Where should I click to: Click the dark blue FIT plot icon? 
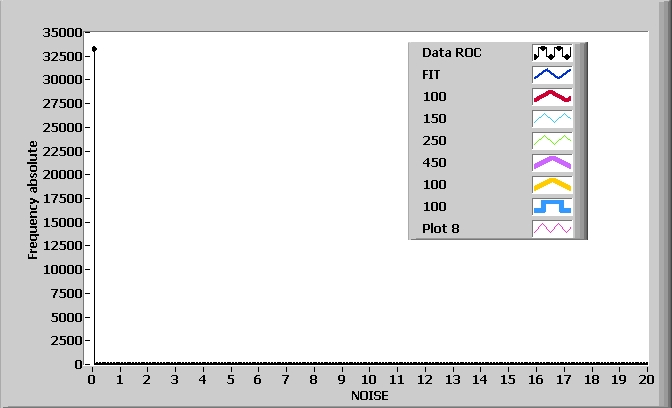[552, 74]
